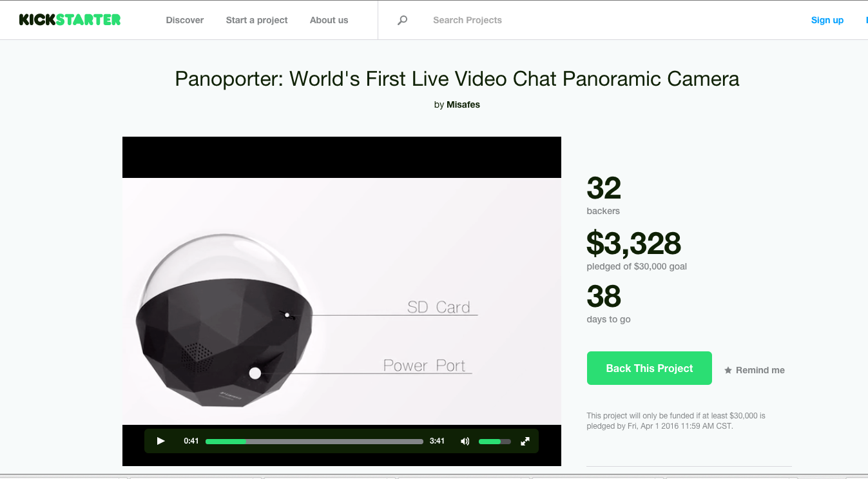Viewport: 868px width, 479px height.
Task: Click the Panoporter project title
Action: (x=457, y=79)
